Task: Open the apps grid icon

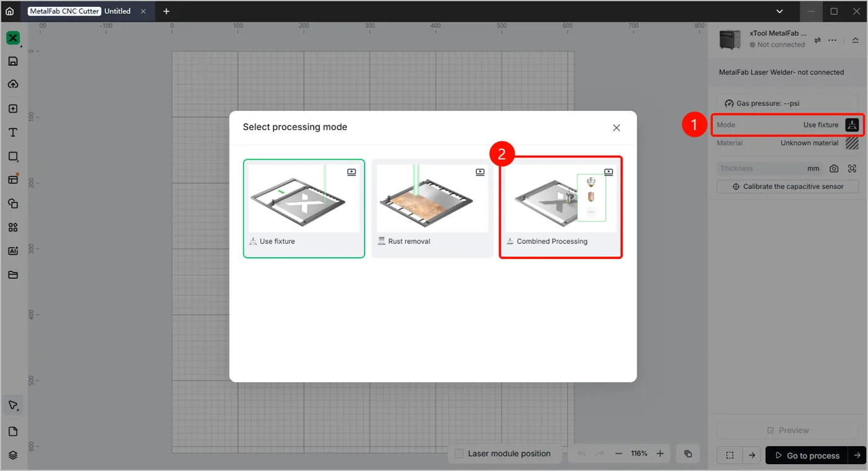Action: coord(13,227)
